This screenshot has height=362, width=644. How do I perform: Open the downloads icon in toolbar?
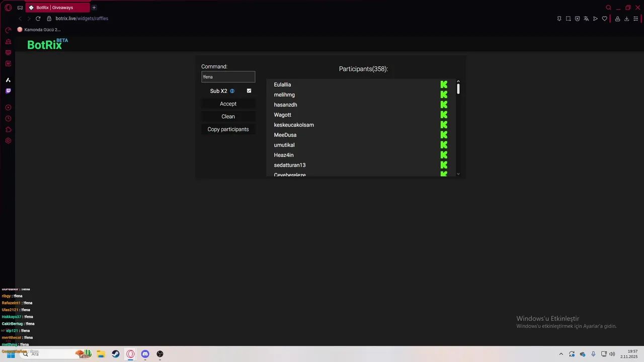click(x=626, y=19)
